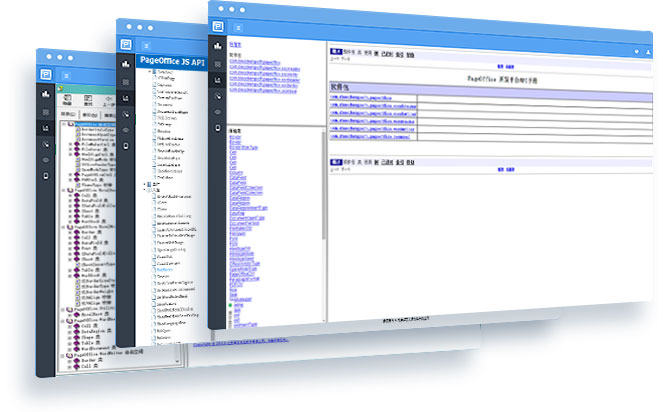Select the highlighted 概述 tab in the top navigation bar

click(336, 51)
